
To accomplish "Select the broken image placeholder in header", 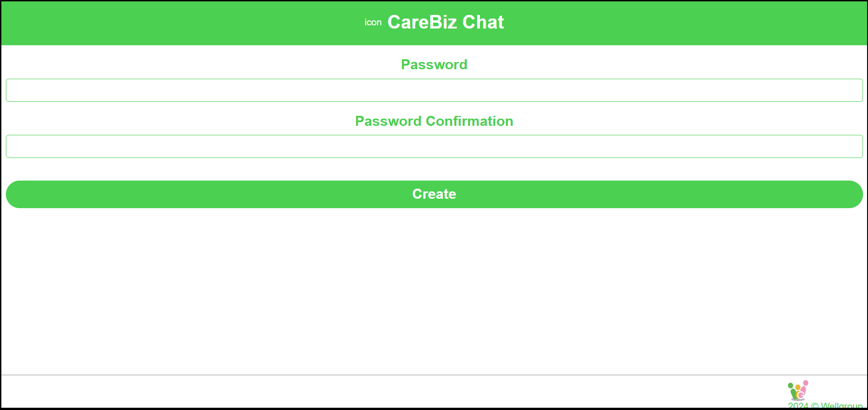I will tap(373, 23).
